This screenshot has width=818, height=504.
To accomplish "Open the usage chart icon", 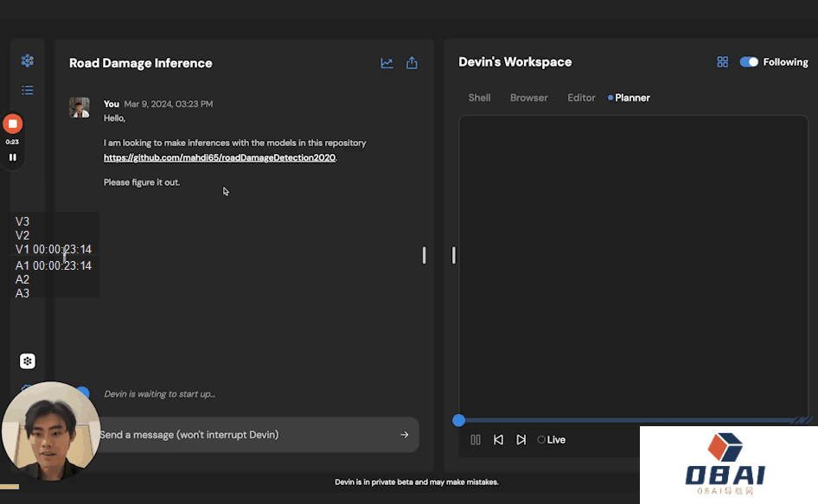I will coord(387,63).
